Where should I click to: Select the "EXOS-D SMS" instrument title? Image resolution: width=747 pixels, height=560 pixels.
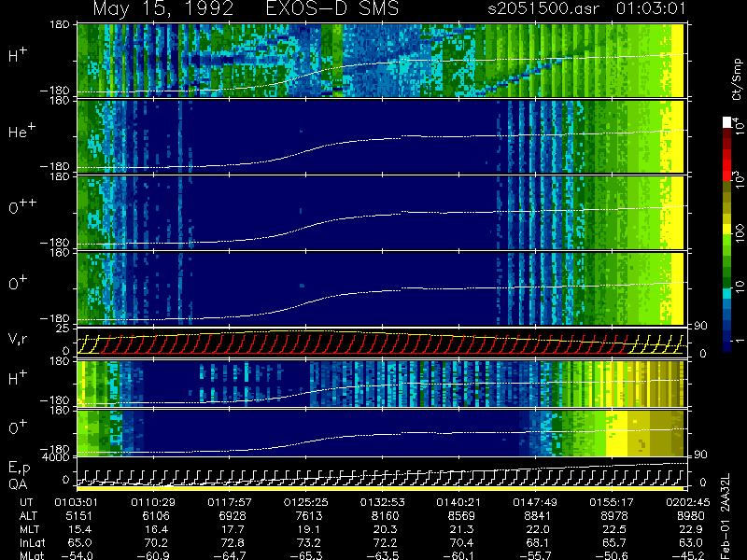(332, 8)
